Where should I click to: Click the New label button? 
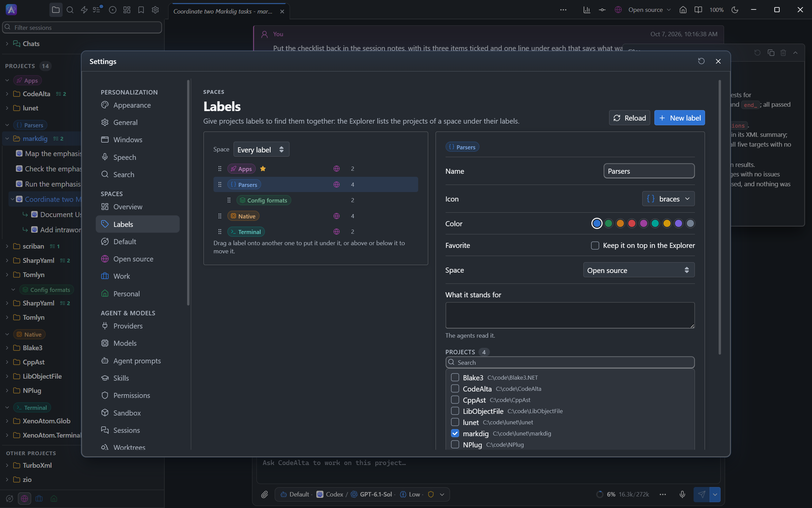tap(679, 118)
